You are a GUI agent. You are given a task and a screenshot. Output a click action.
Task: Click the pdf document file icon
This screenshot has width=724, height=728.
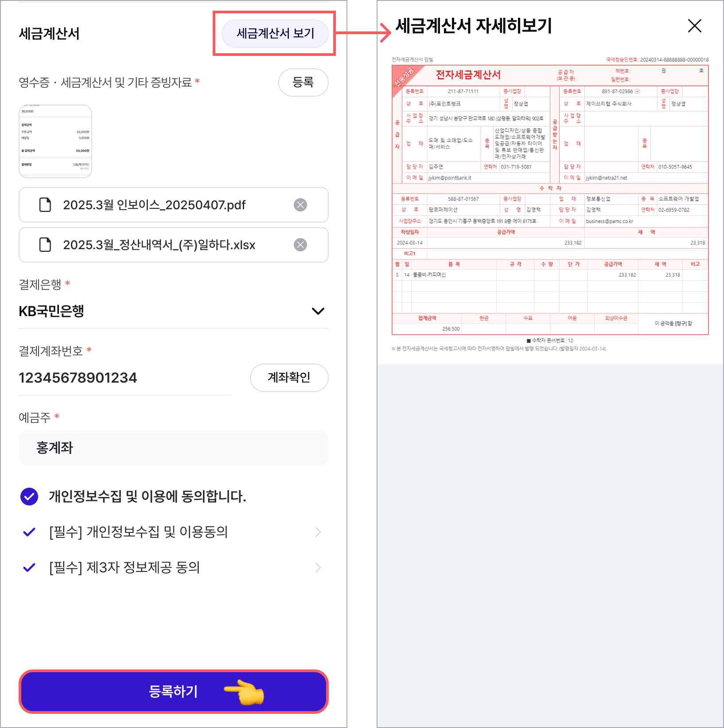click(x=45, y=205)
